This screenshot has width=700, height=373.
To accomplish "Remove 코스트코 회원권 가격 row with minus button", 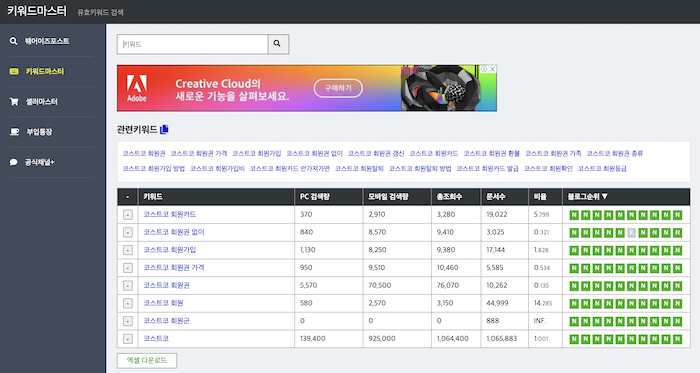I will click(x=128, y=268).
